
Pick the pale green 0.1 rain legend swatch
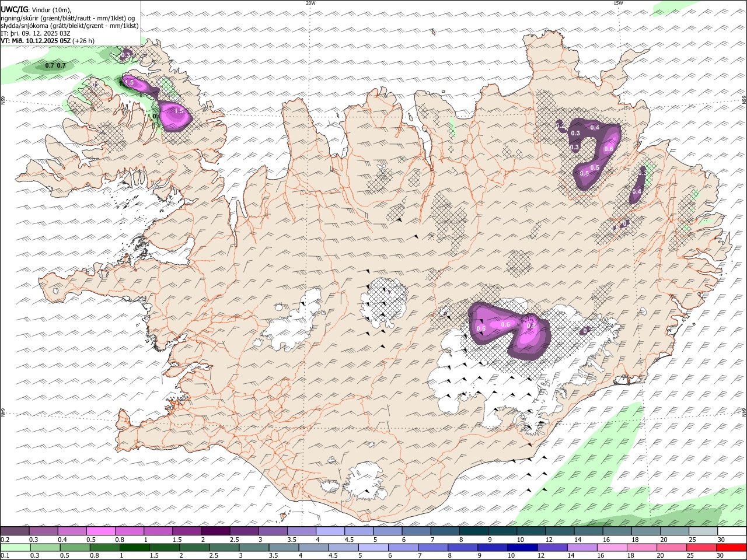(x=15, y=548)
